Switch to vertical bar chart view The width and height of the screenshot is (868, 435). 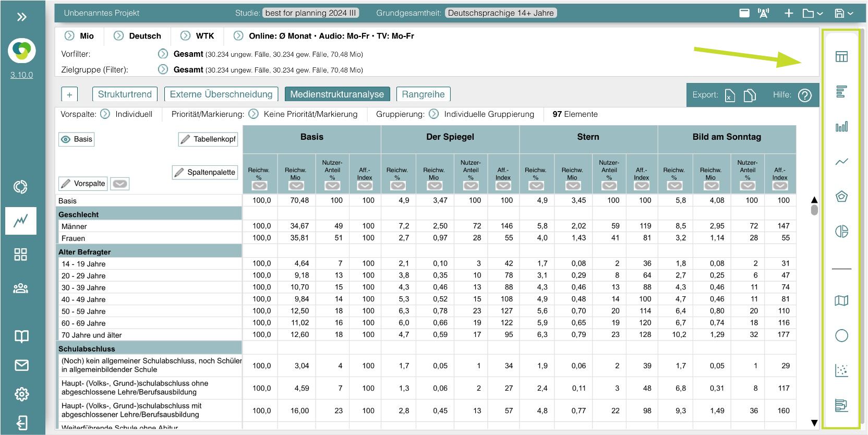point(841,127)
